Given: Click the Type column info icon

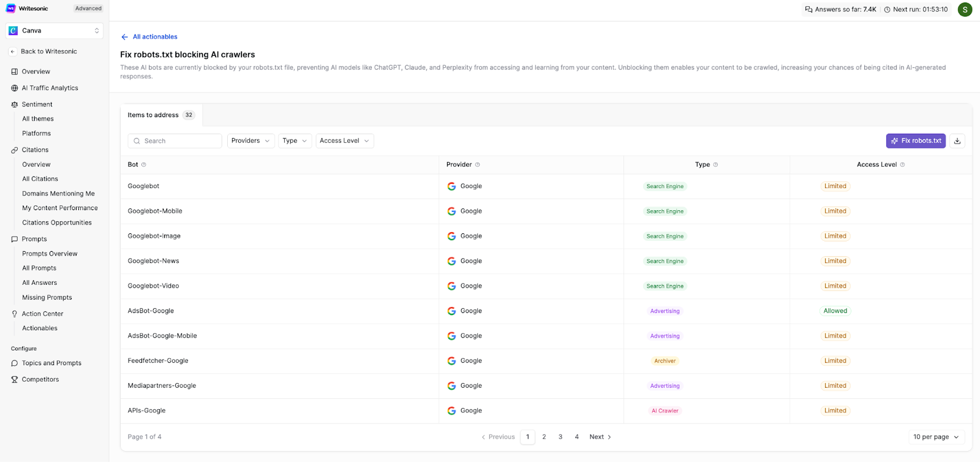Looking at the screenshot, I should coord(715,165).
